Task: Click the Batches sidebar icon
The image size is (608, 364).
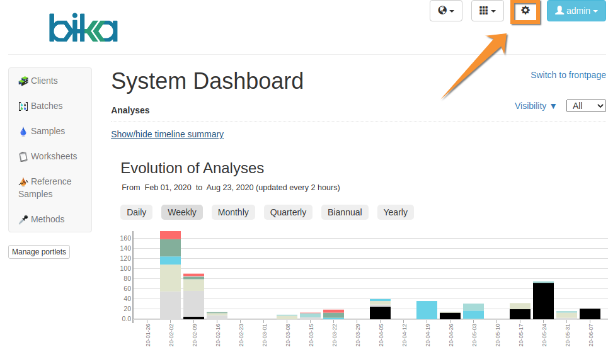Action: [23, 106]
